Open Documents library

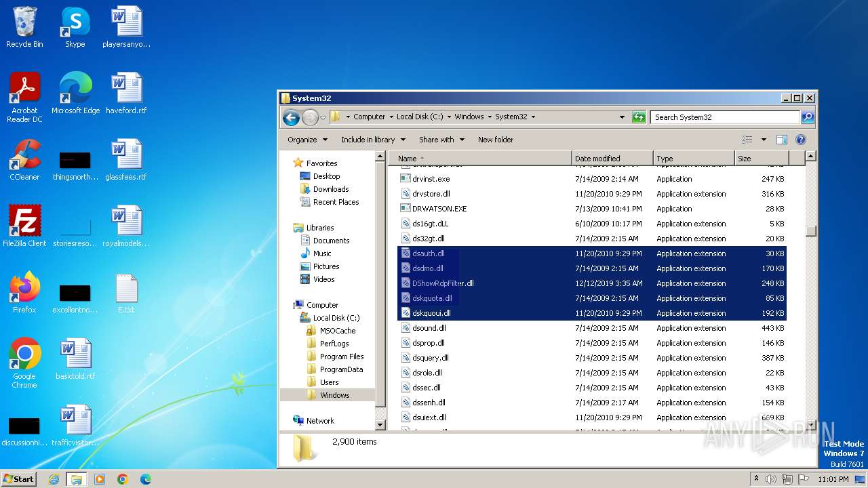[x=331, y=241]
